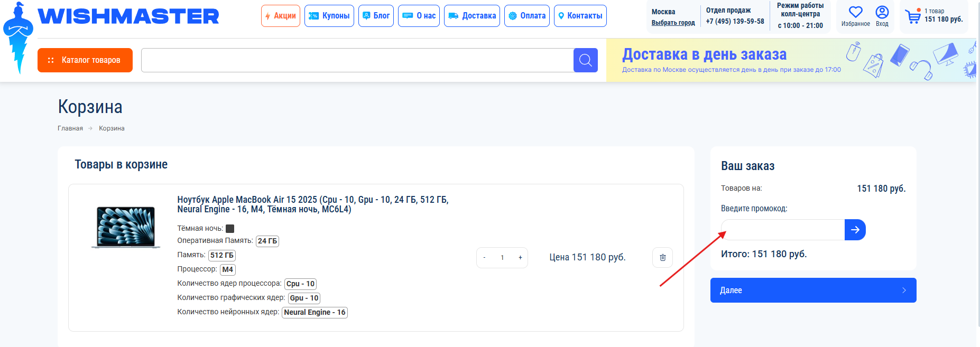
Task: Select the Тёмная ночь color swatch
Action: coord(230,229)
